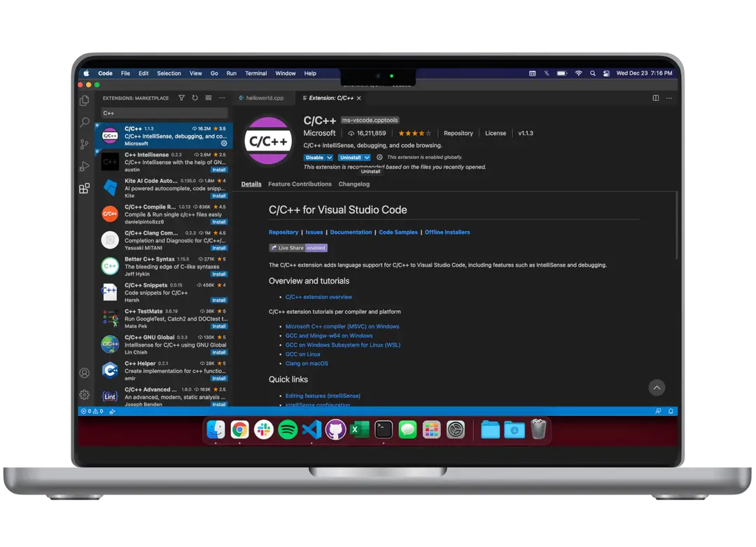
Task: Refresh the extensions marketplace list
Action: click(195, 98)
